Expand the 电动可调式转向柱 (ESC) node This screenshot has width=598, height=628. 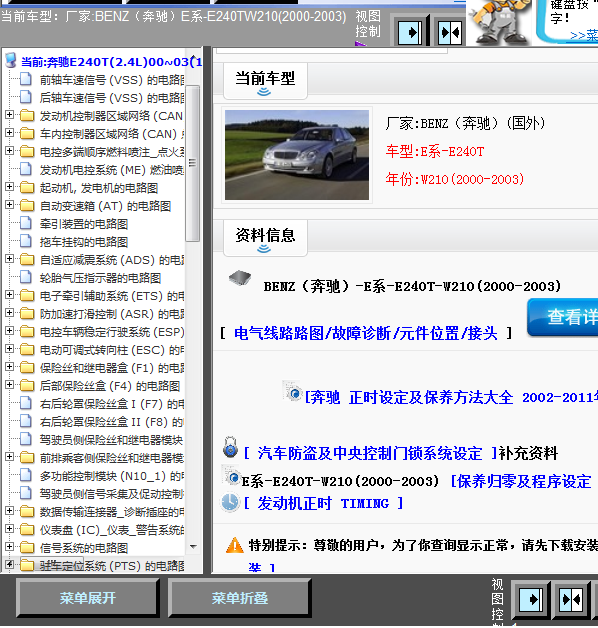9,349
